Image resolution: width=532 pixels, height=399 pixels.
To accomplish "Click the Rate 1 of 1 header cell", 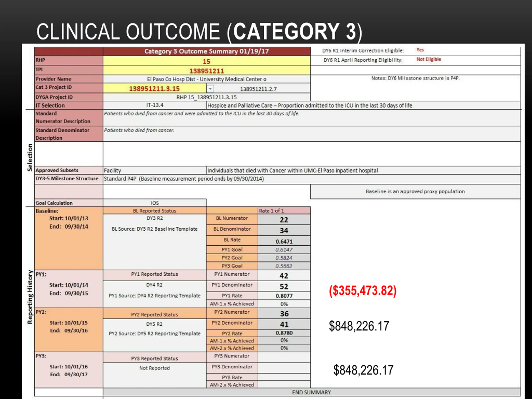I will coord(284,211).
